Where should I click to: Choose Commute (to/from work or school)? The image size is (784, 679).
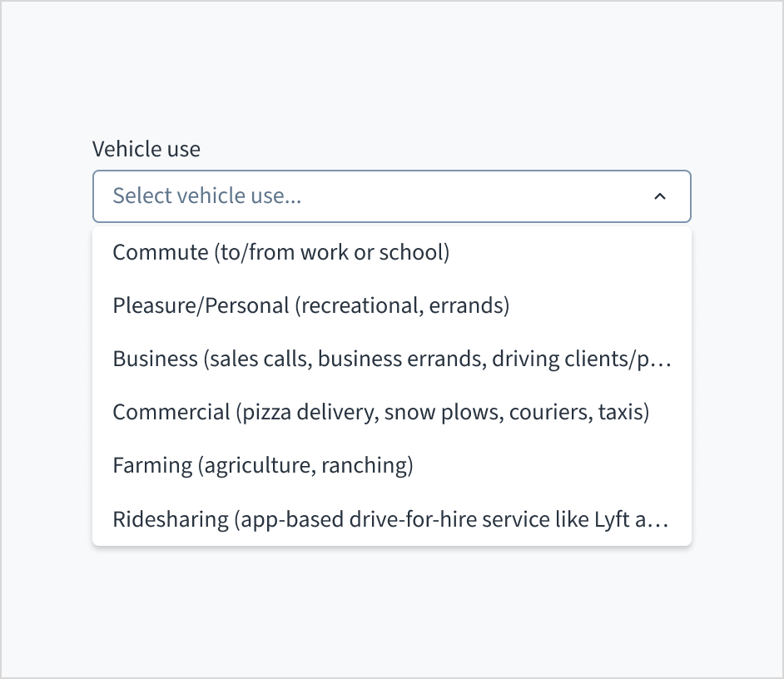[x=281, y=252]
